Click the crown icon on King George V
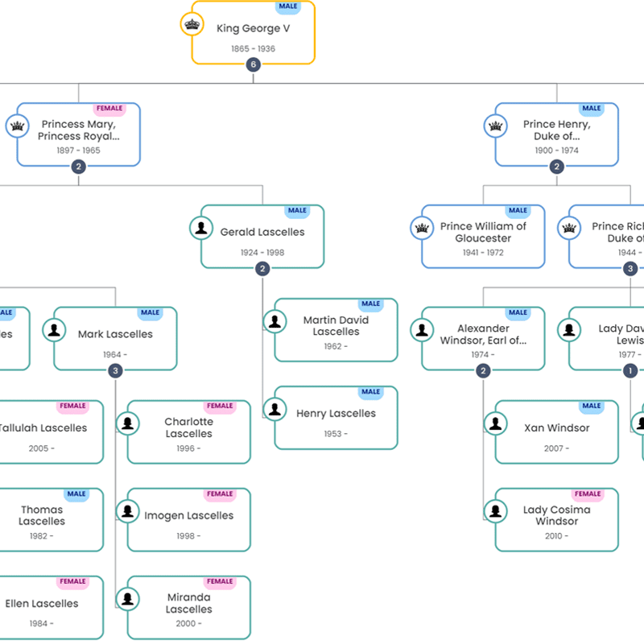This screenshot has width=644, height=644. (191, 24)
